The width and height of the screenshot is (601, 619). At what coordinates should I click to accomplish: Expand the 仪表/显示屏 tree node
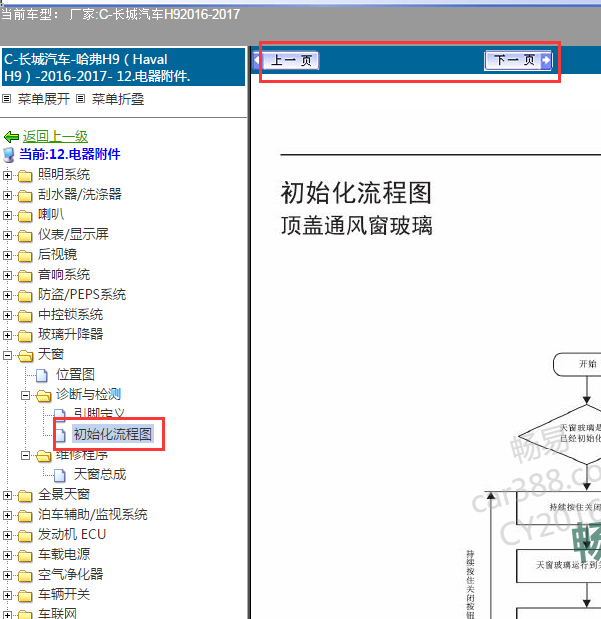click(x=7, y=235)
